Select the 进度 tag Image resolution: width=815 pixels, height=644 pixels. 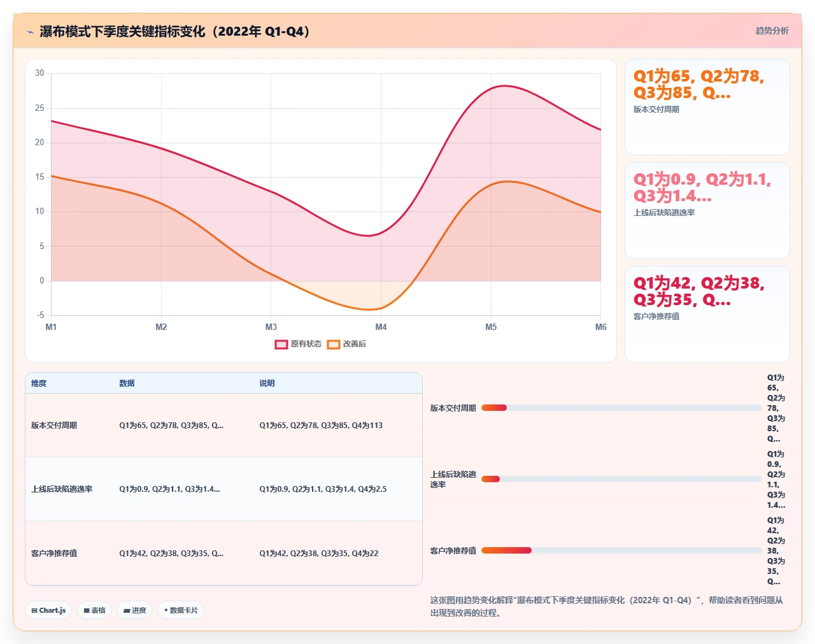[134, 610]
